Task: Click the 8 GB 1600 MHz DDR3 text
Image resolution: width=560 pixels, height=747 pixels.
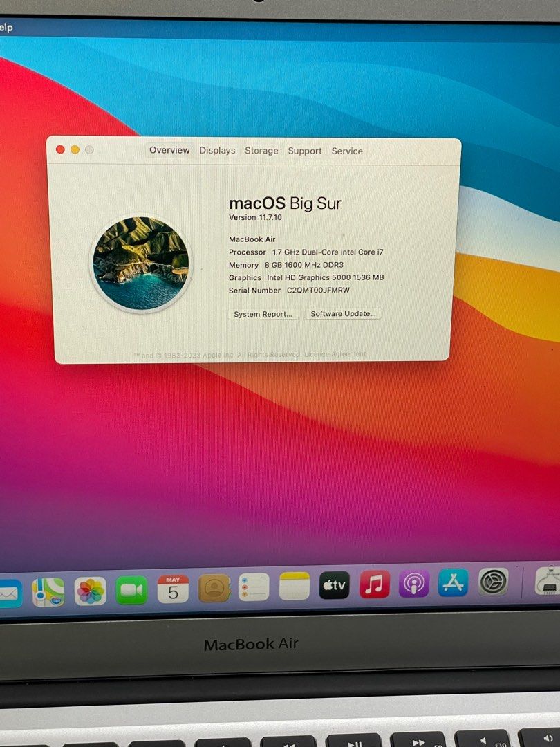Action: point(304,265)
